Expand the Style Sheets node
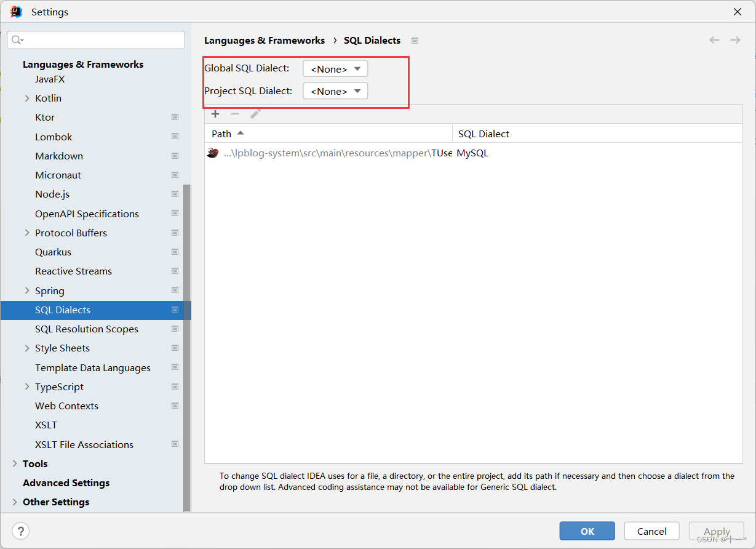The image size is (756, 549). [27, 348]
